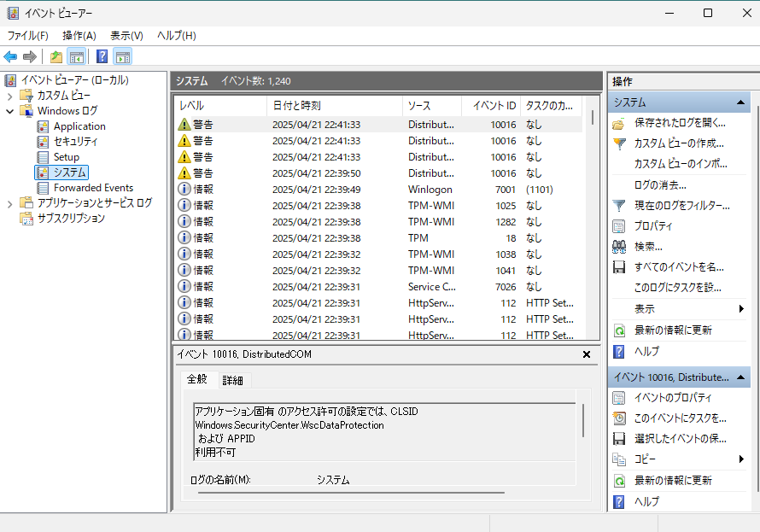The width and height of the screenshot is (760, 532).
Task: Collapse the イベント 10016 actions section arrow
Action: 740,377
